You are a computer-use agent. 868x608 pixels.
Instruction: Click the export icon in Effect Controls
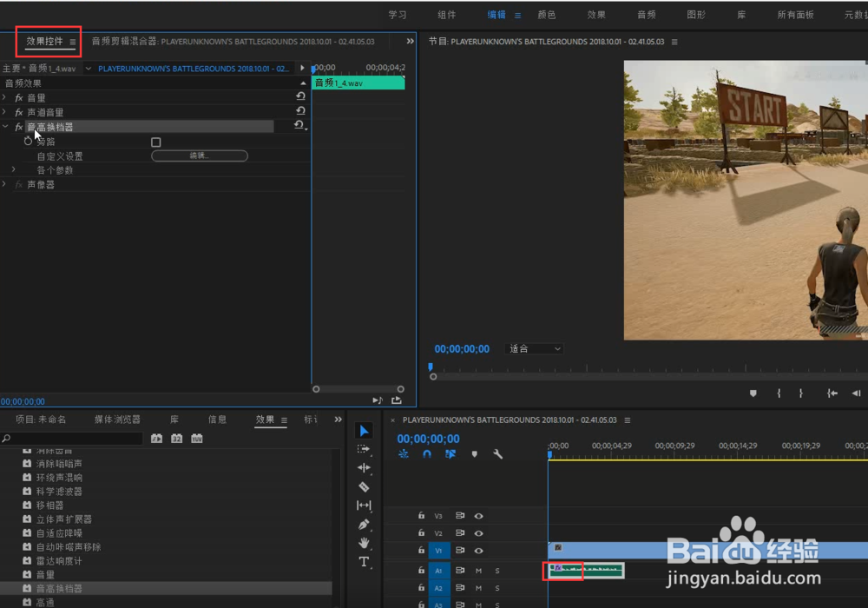(397, 400)
